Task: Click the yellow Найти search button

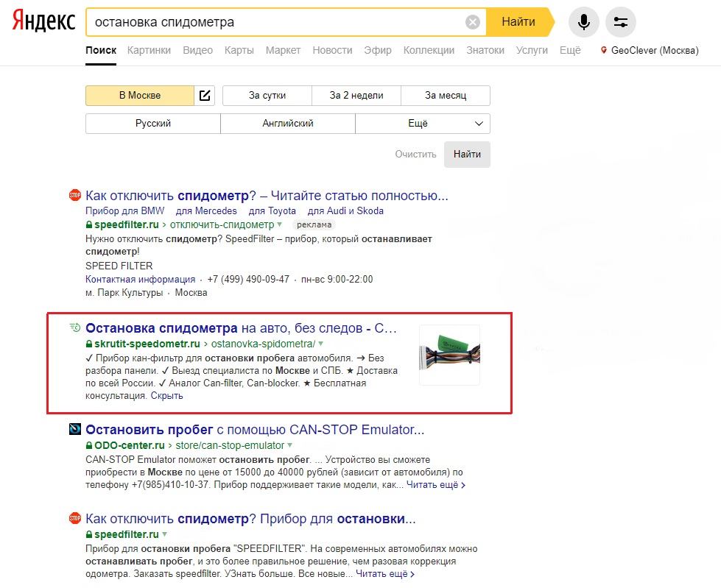Action: tap(518, 22)
